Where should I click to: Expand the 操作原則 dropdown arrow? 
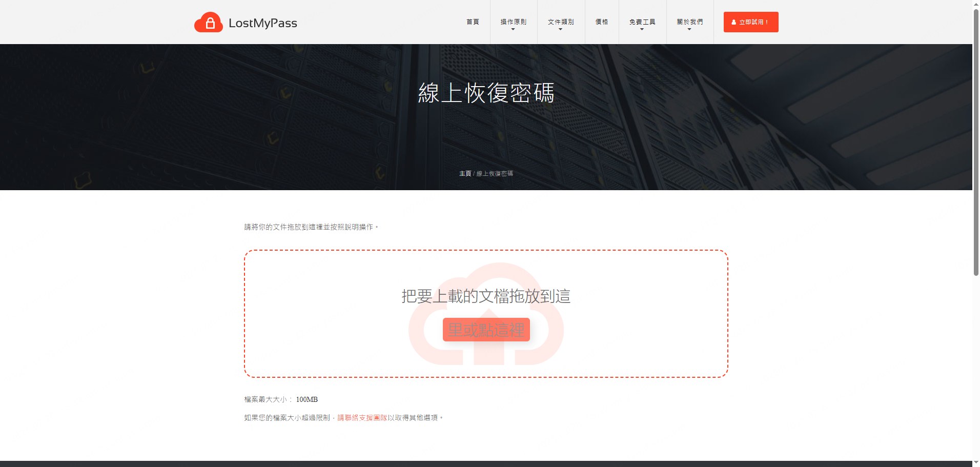(513, 30)
